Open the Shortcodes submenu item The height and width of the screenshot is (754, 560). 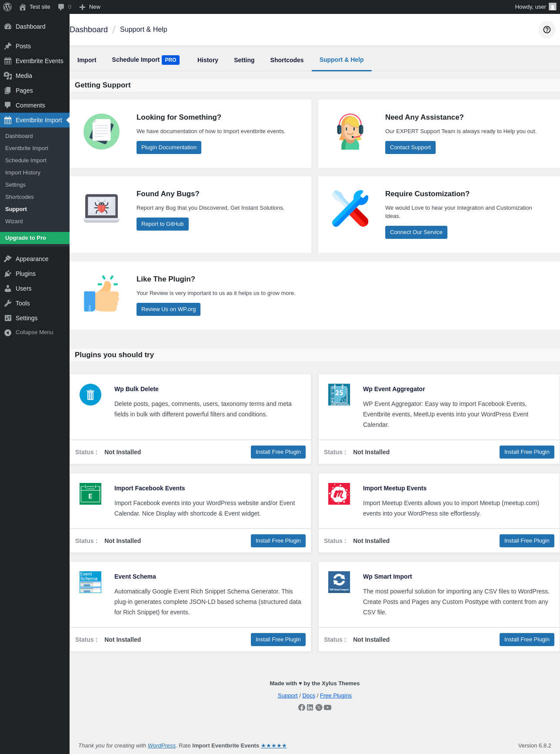[x=35, y=197]
